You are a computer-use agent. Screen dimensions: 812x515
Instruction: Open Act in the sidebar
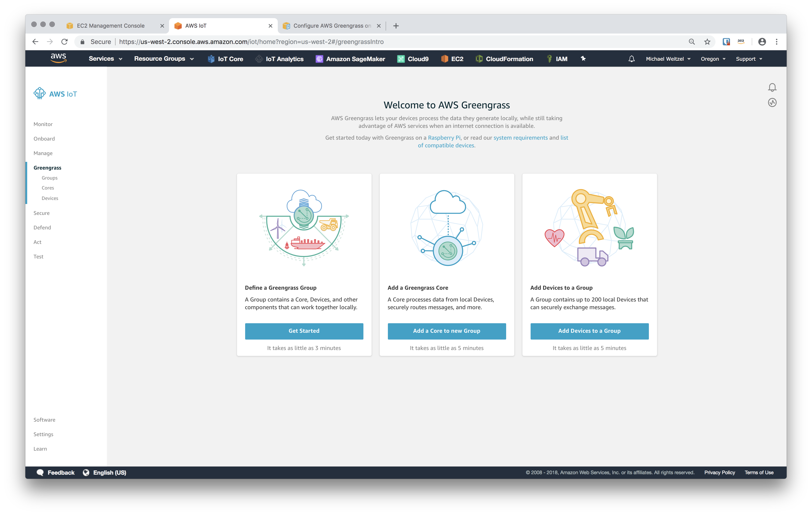tap(37, 242)
